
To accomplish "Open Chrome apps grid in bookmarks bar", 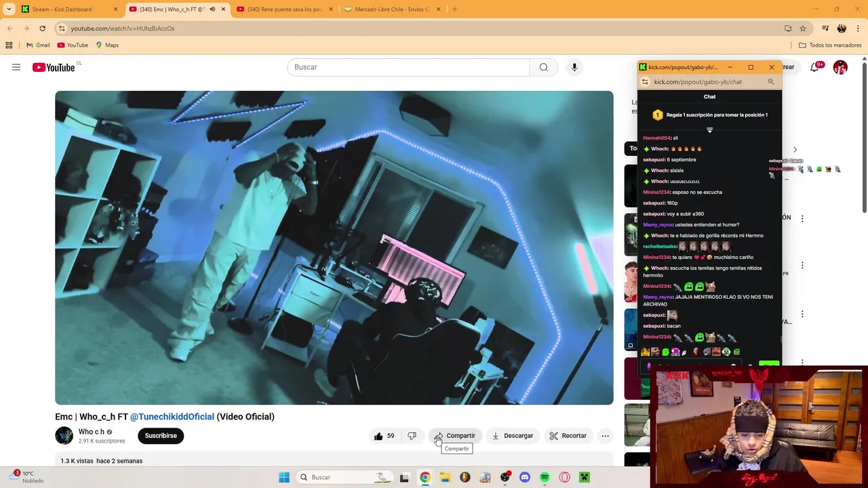I will 9,45.
